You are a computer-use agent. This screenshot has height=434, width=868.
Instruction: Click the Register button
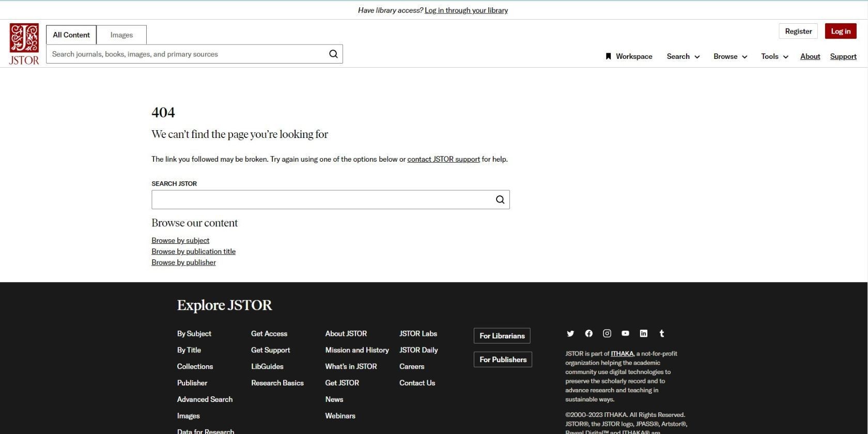click(x=798, y=31)
